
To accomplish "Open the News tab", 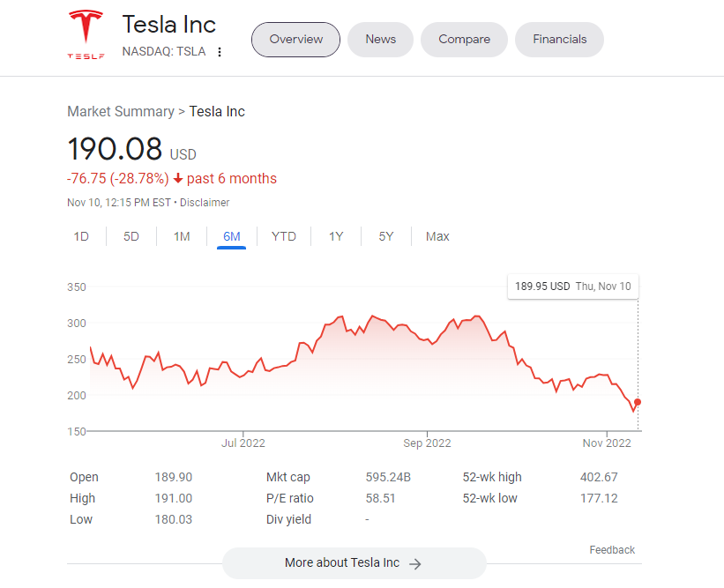I will (380, 40).
